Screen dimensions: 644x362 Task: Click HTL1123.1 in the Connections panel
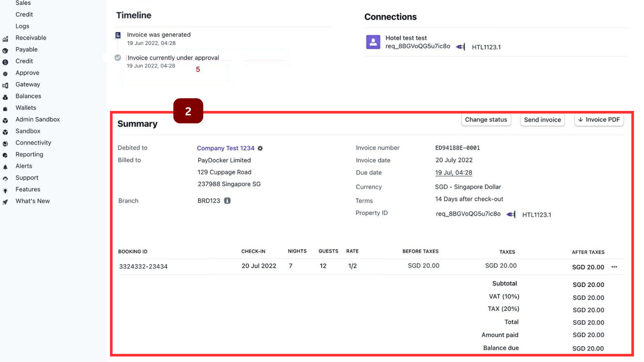coord(486,47)
